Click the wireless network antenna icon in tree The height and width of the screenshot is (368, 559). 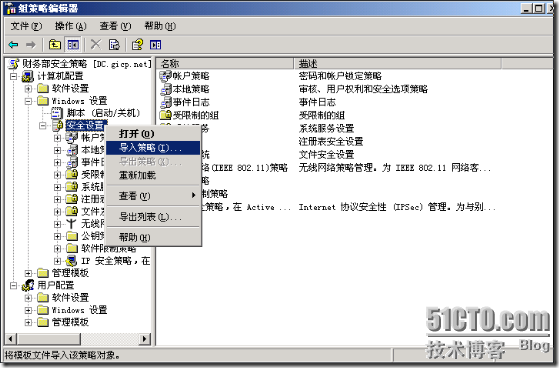click(x=72, y=224)
